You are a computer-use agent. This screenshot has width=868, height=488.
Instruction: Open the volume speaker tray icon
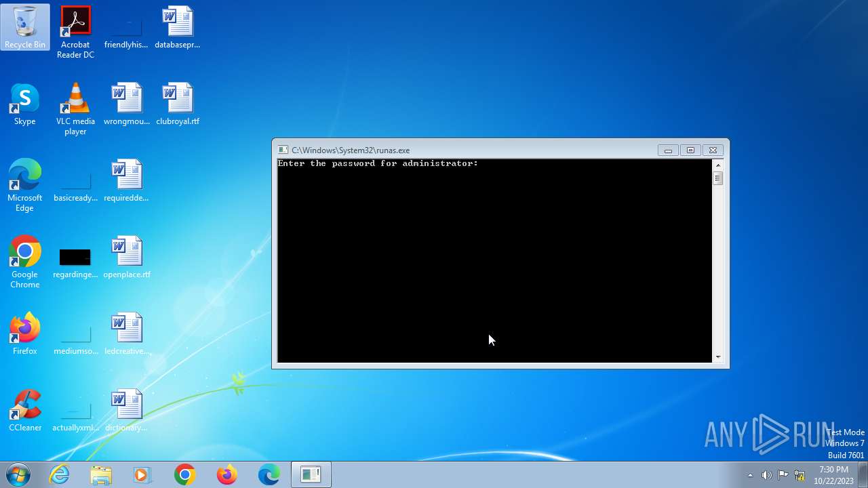click(x=766, y=475)
